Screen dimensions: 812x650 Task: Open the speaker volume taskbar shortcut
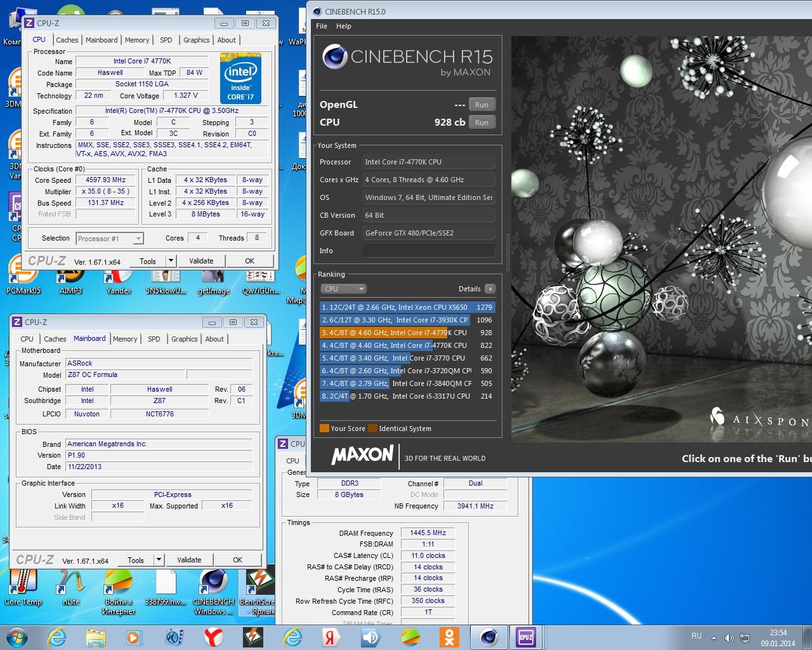(370, 637)
